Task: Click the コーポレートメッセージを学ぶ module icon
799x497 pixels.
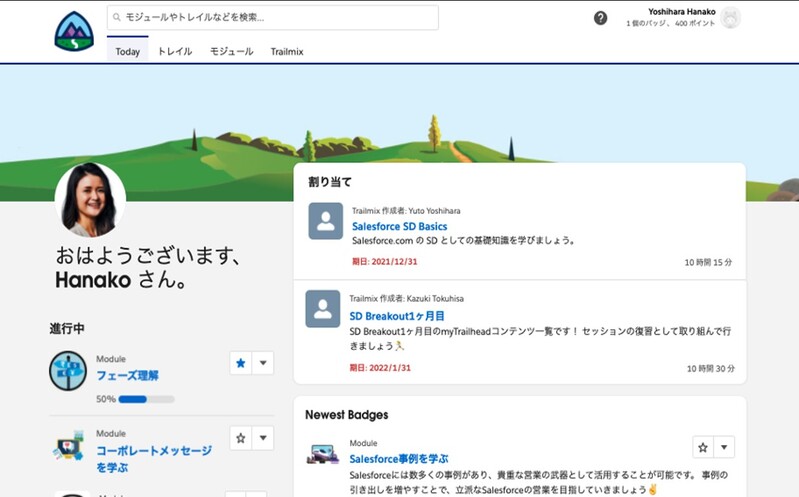Action: click(68, 446)
